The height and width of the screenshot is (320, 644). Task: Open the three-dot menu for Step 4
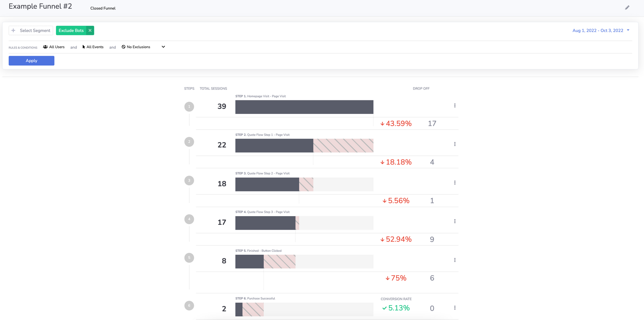click(x=455, y=221)
